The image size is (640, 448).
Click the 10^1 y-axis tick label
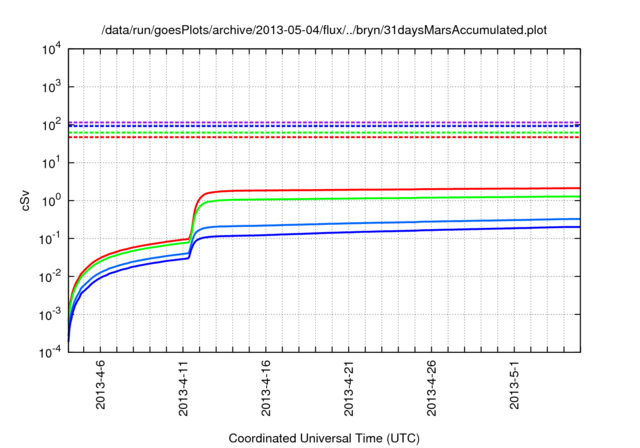(52, 162)
